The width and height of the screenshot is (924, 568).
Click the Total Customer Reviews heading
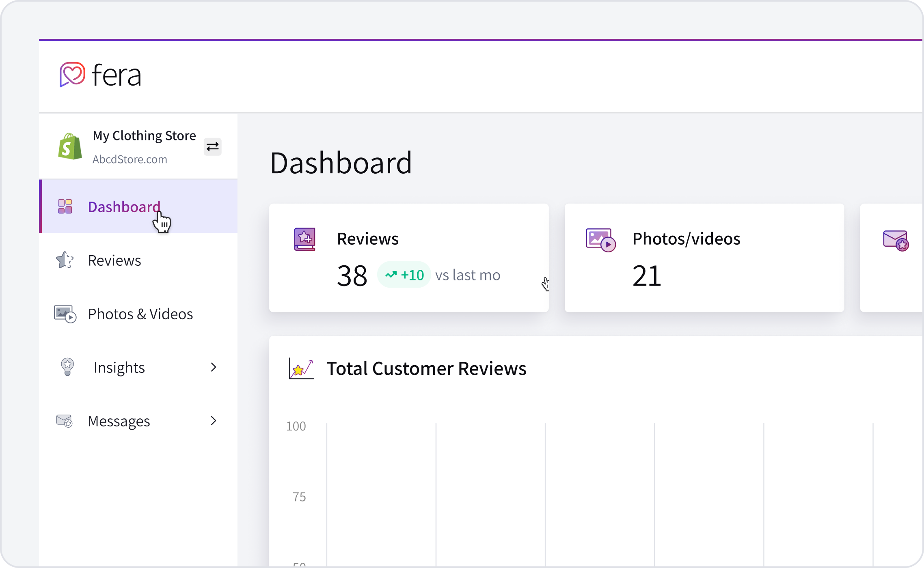coord(426,369)
